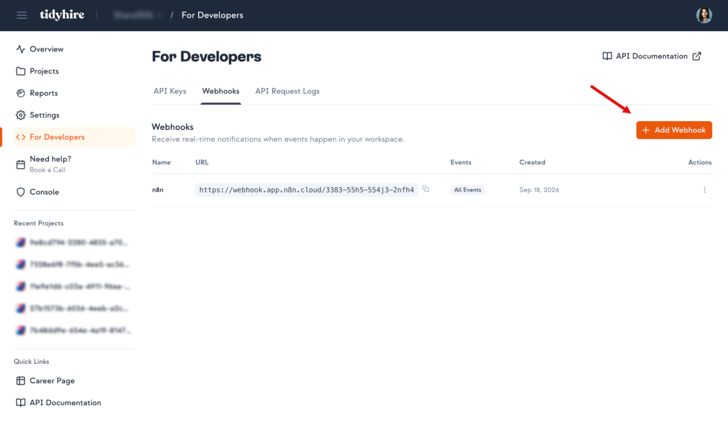Click the Career Page layout icon
Image resolution: width=728 pixels, height=421 pixels.
[20, 381]
